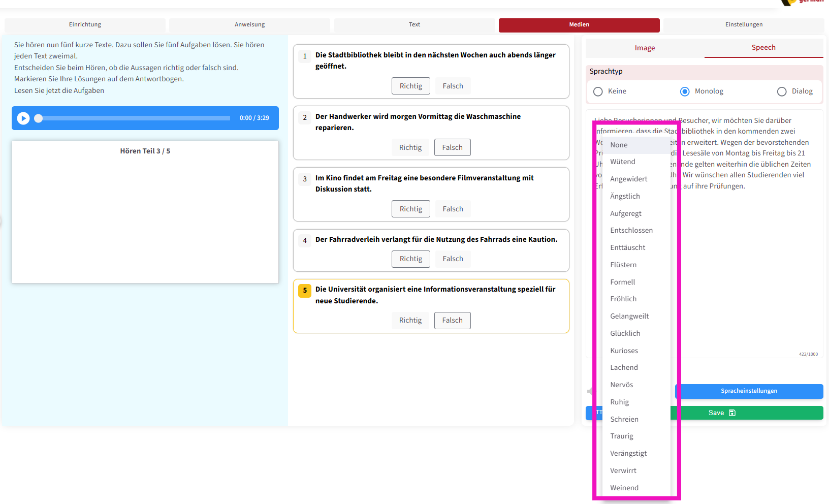Screen dimensions: 829x504
Task: Play the listening audio track
Action: pos(23,118)
